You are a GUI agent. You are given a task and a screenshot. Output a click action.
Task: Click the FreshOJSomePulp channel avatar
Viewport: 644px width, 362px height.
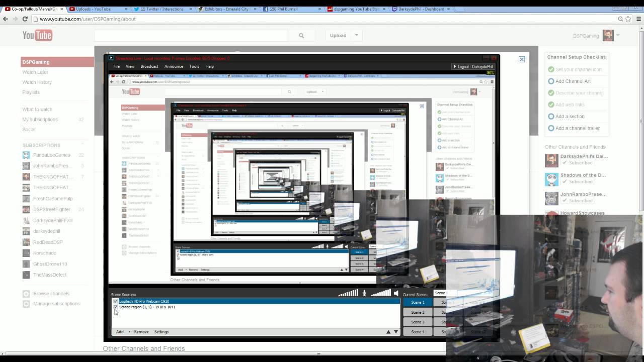(26, 199)
